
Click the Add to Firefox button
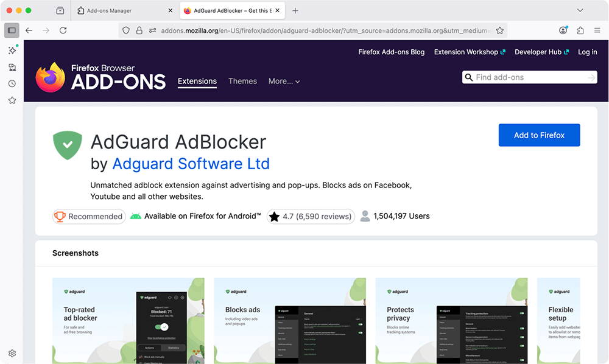coord(539,135)
